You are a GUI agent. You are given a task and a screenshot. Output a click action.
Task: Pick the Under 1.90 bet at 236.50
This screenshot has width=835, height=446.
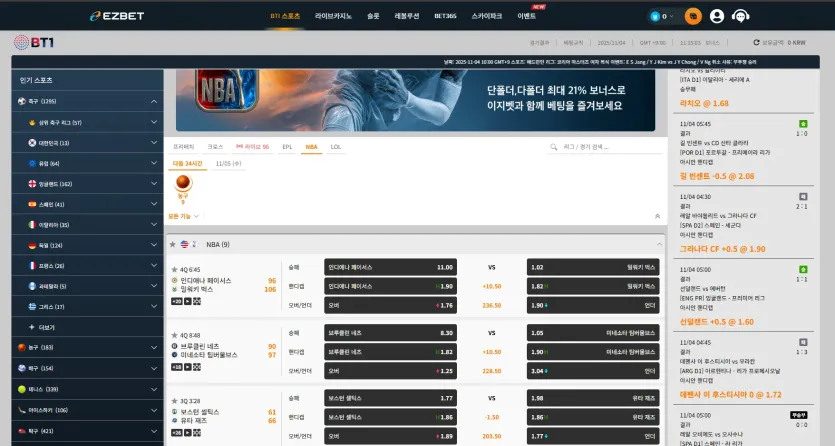593,305
